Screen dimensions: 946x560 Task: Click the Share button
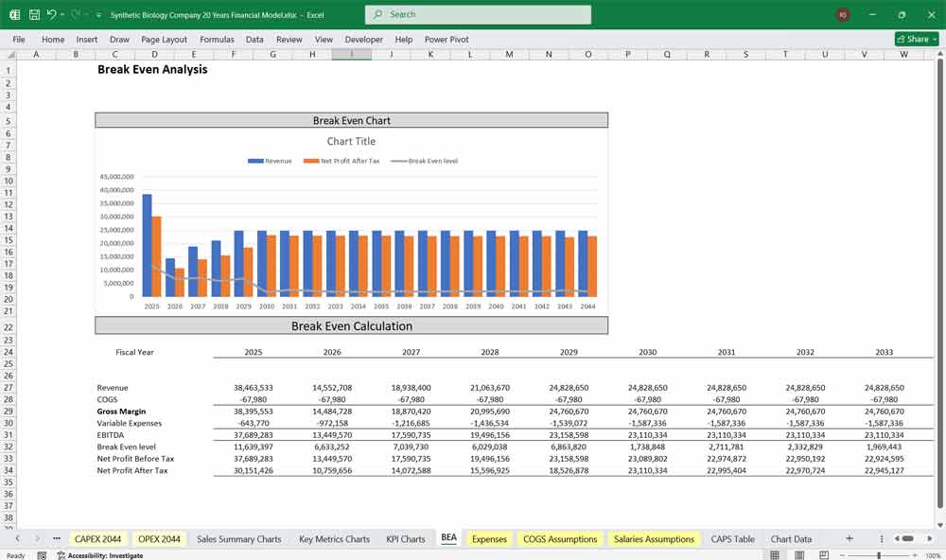coord(913,39)
